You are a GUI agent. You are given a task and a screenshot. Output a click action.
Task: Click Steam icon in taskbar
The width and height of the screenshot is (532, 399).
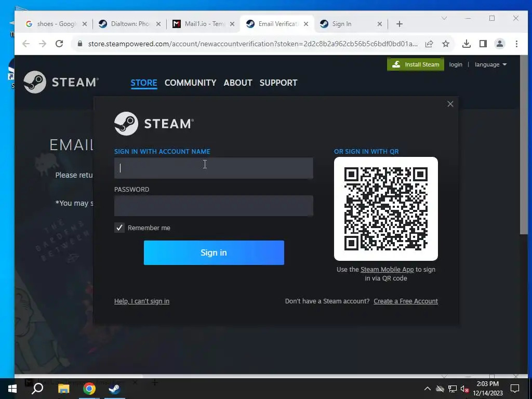[115, 389]
